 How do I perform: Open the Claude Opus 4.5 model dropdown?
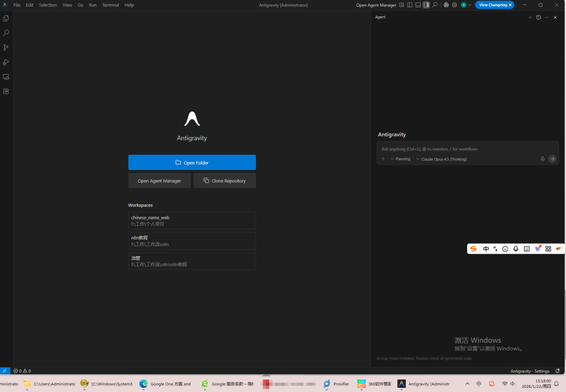click(x=441, y=159)
